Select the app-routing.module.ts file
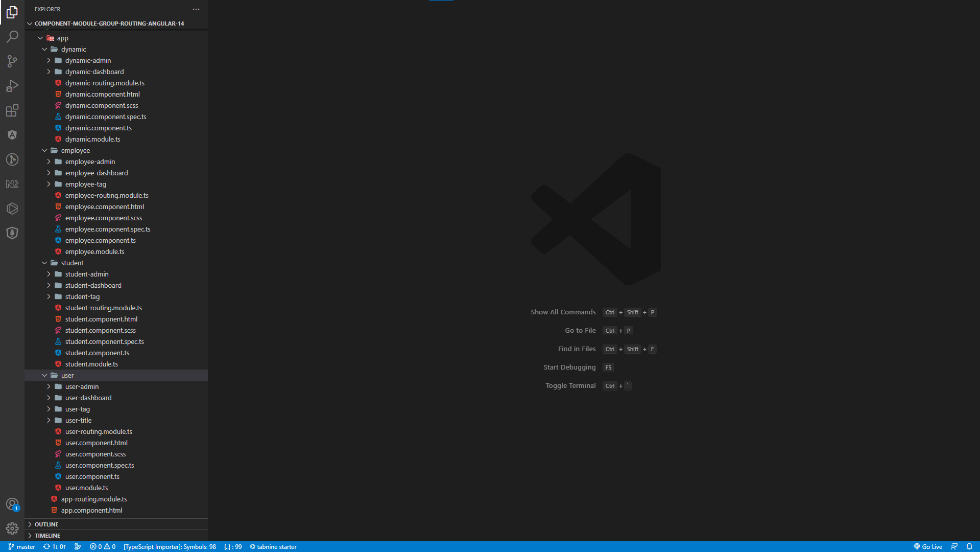The height and width of the screenshot is (552, 980). click(94, 499)
